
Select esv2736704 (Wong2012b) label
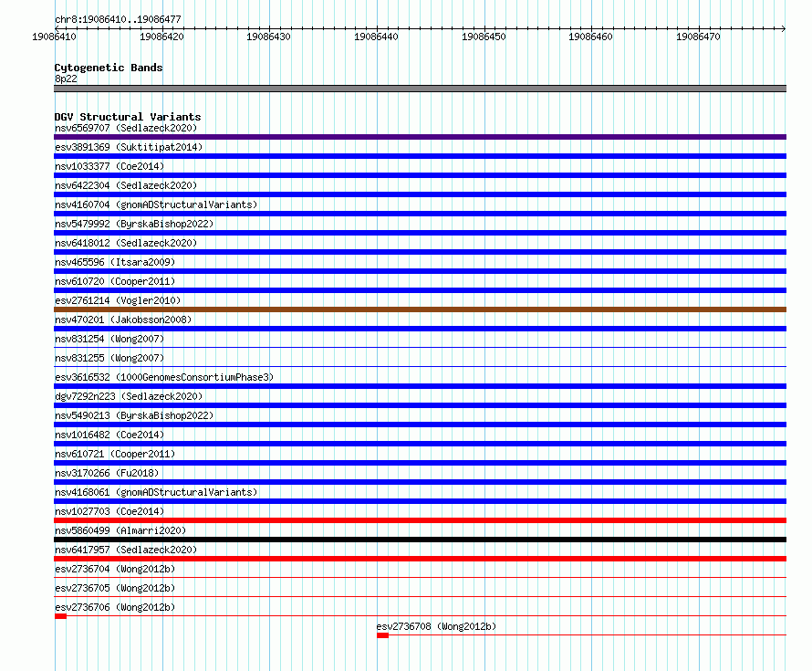(x=115, y=569)
